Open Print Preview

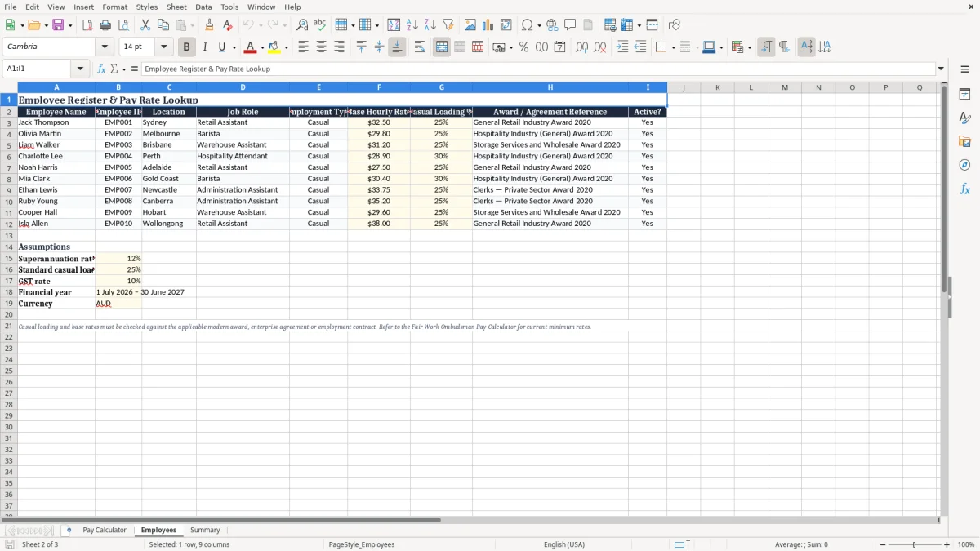pyautogui.click(x=123, y=25)
